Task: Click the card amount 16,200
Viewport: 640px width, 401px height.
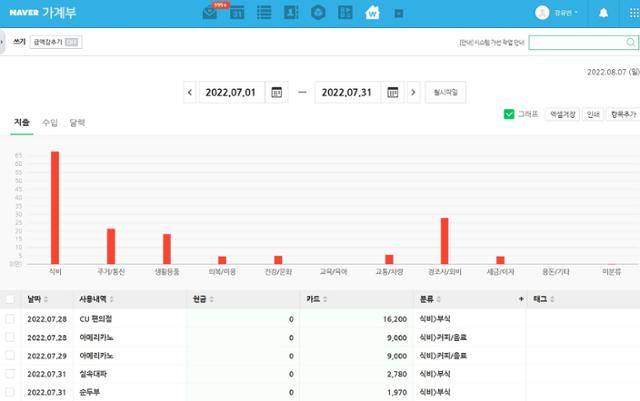Action: [395, 319]
